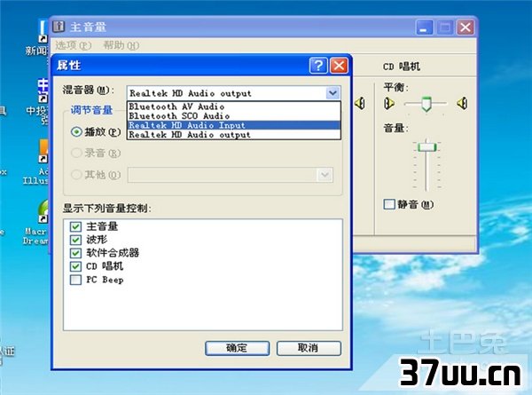
Task: Click the 确定 button
Action: 237,348
